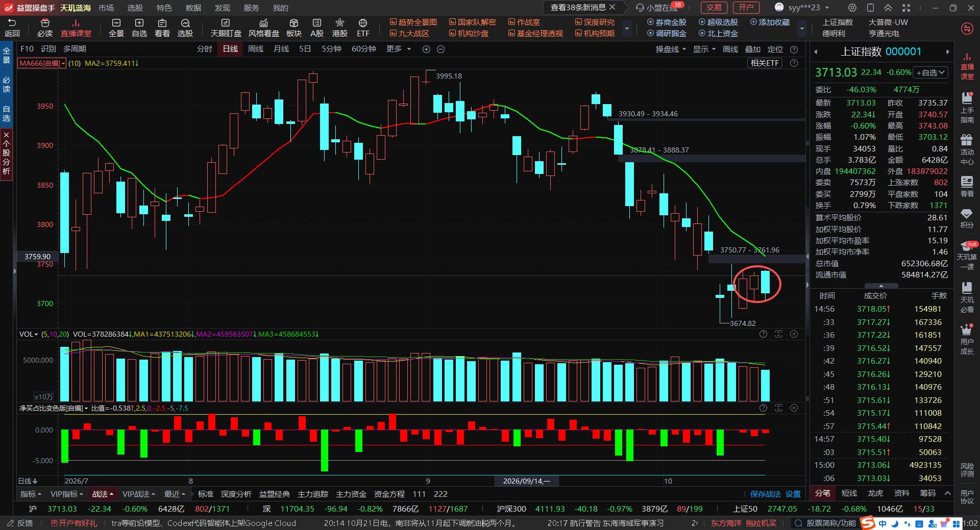Zoom in chart with plus circle icon
This screenshot has height=530, width=980.
pyautogui.click(x=426, y=49)
